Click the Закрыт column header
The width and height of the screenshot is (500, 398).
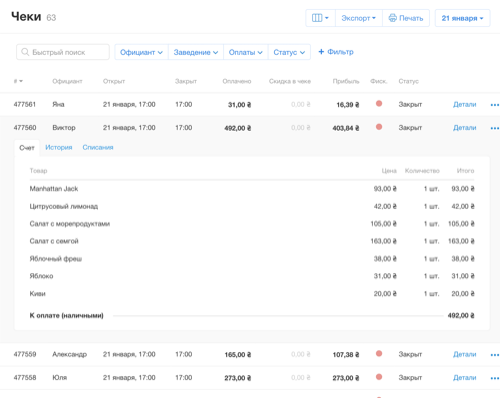(x=186, y=81)
